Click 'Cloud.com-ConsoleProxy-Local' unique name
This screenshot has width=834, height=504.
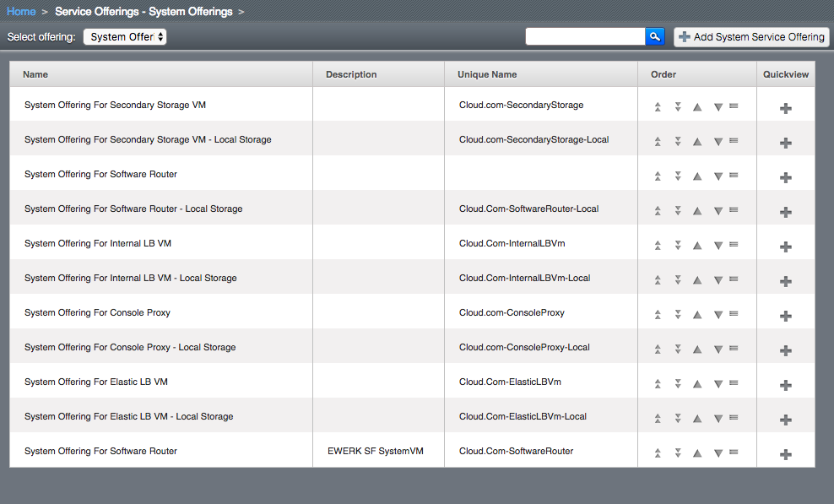524,347
